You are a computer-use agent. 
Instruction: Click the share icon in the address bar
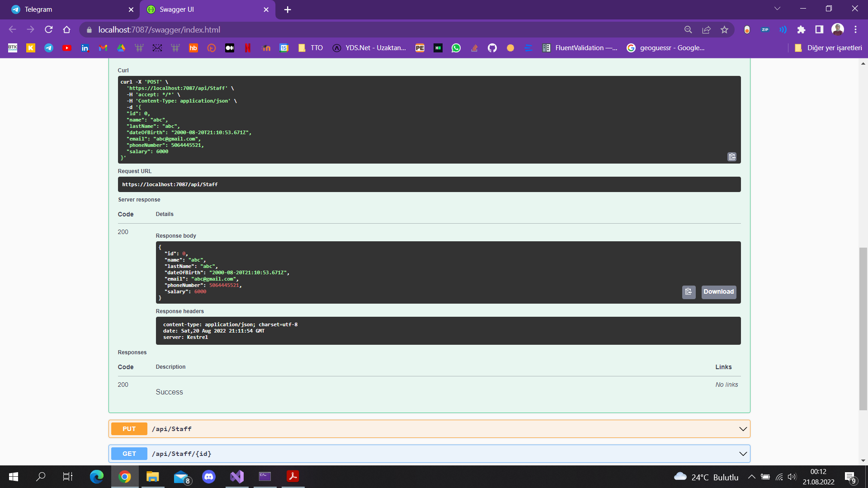(x=706, y=29)
